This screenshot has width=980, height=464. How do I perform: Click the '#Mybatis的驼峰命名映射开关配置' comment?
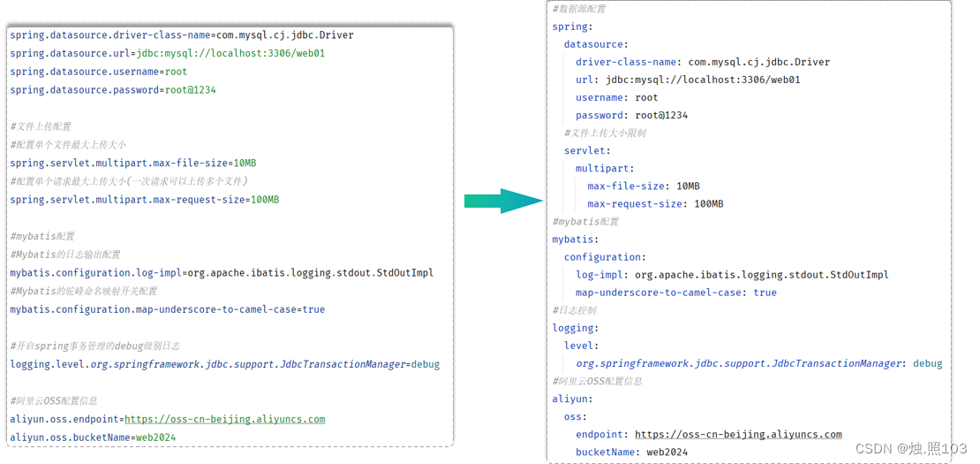[x=84, y=292]
